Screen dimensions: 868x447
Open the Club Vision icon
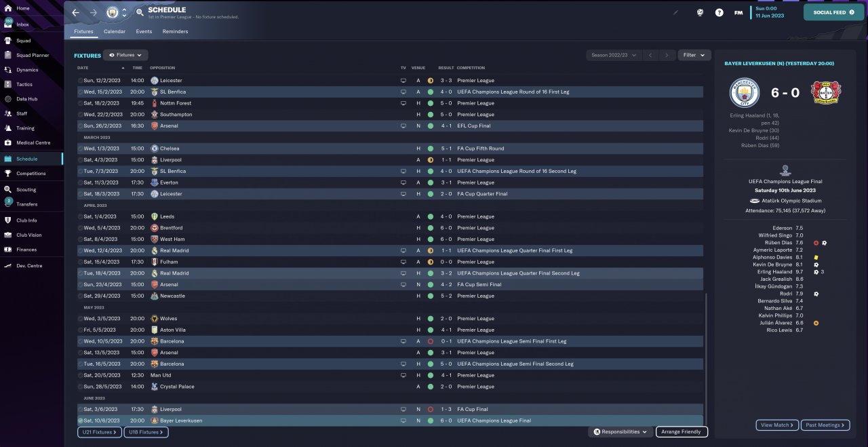point(8,235)
